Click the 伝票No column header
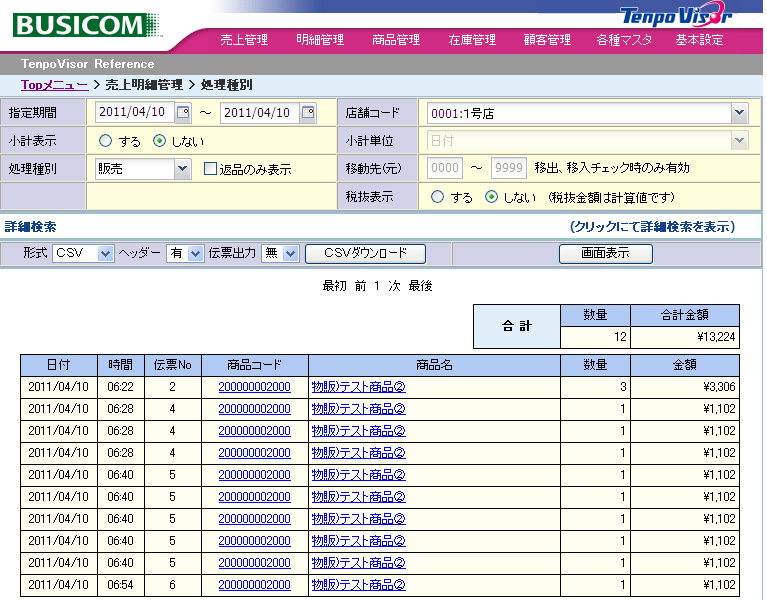The width and height of the screenshot is (767, 600). tap(173, 365)
